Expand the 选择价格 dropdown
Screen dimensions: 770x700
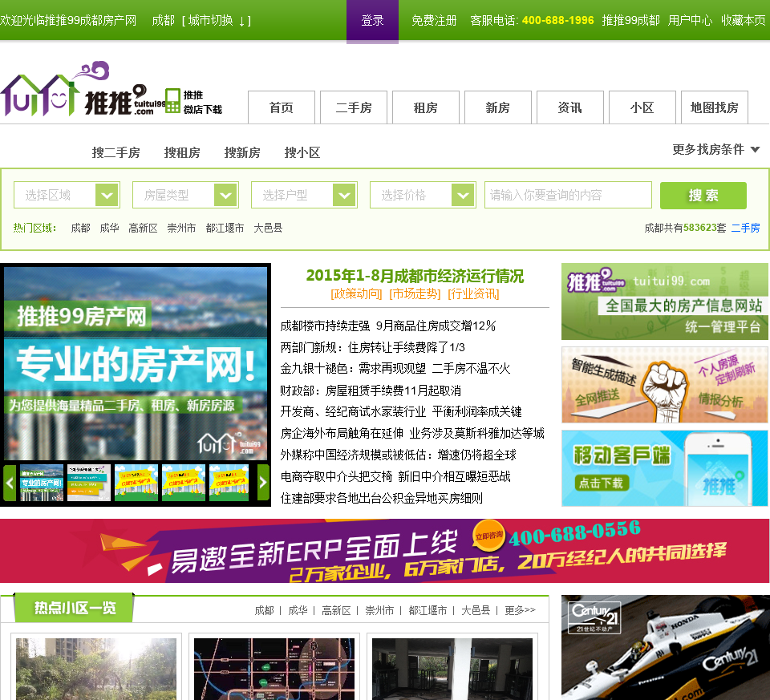click(423, 196)
